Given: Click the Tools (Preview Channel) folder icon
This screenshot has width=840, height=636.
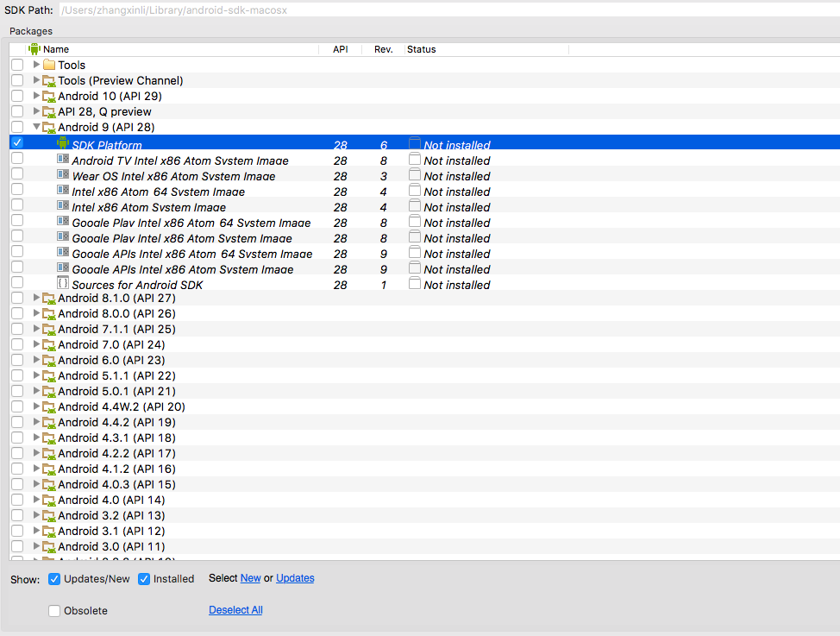Looking at the screenshot, I should tap(49, 81).
